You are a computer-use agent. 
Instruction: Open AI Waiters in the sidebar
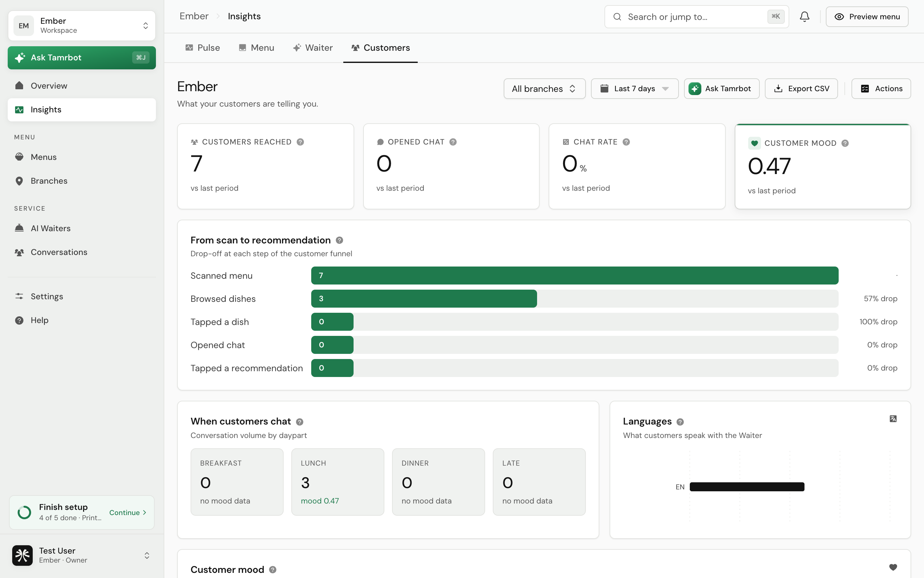[x=82, y=228]
